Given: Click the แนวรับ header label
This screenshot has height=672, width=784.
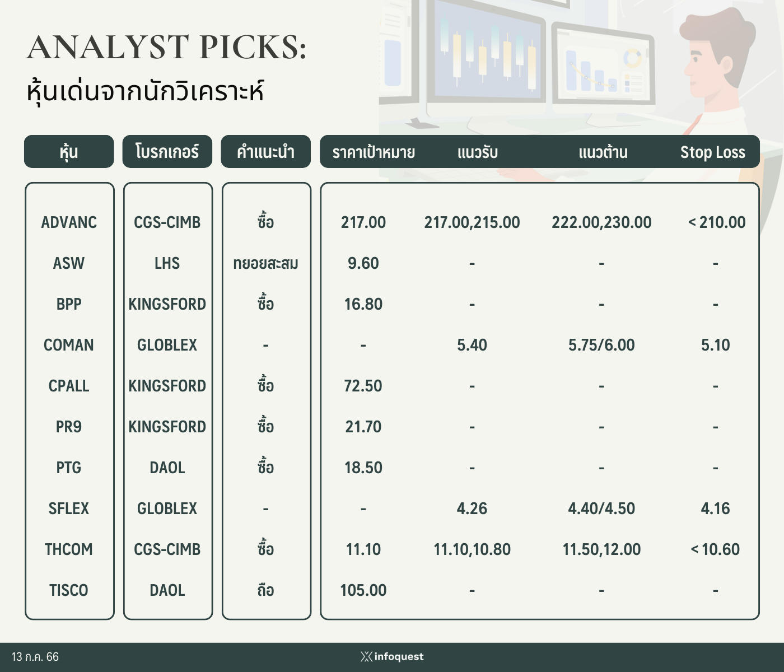Looking at the screenshot, I should 478,152.
